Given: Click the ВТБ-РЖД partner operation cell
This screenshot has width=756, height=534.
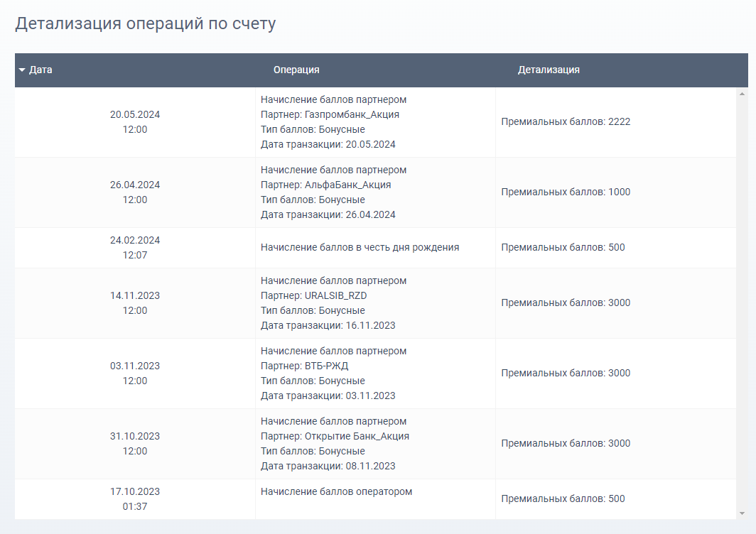Looking at the screenshot, I should coord(375,374).
